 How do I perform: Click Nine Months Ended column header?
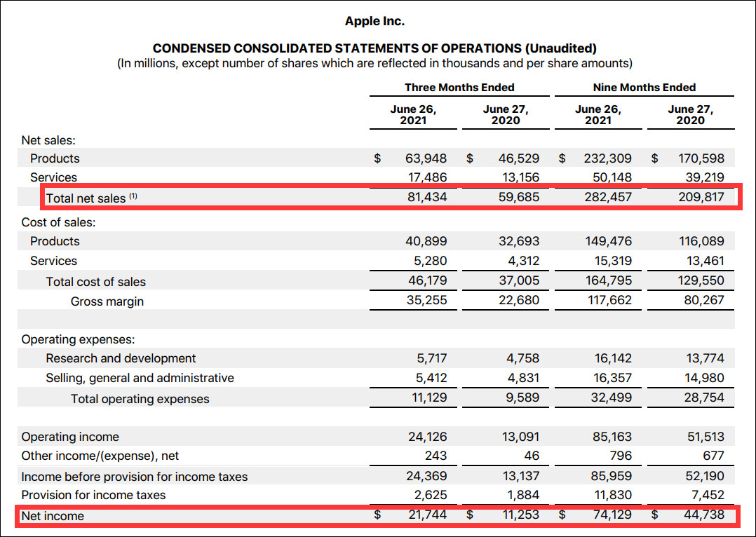[x=644, y=87]
